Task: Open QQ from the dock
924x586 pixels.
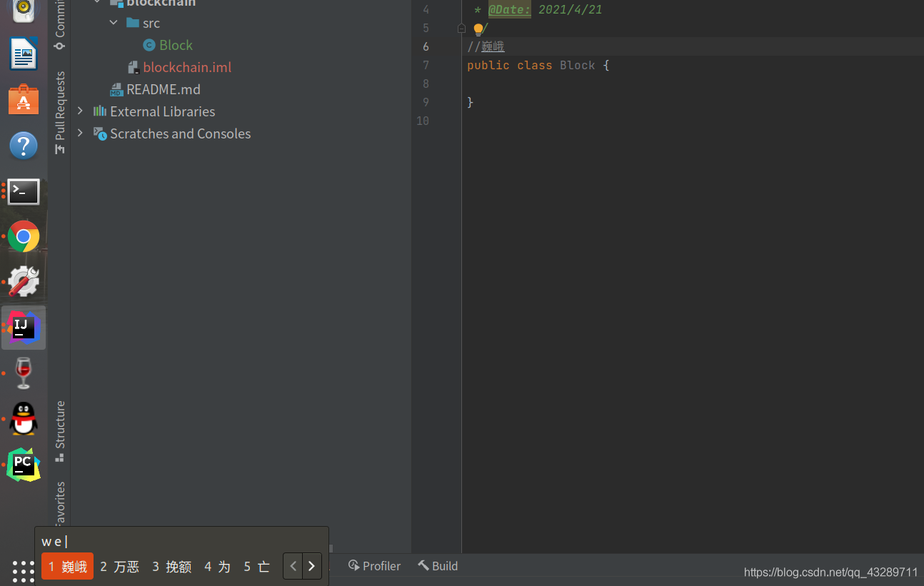Action: (x=24, y=419)
